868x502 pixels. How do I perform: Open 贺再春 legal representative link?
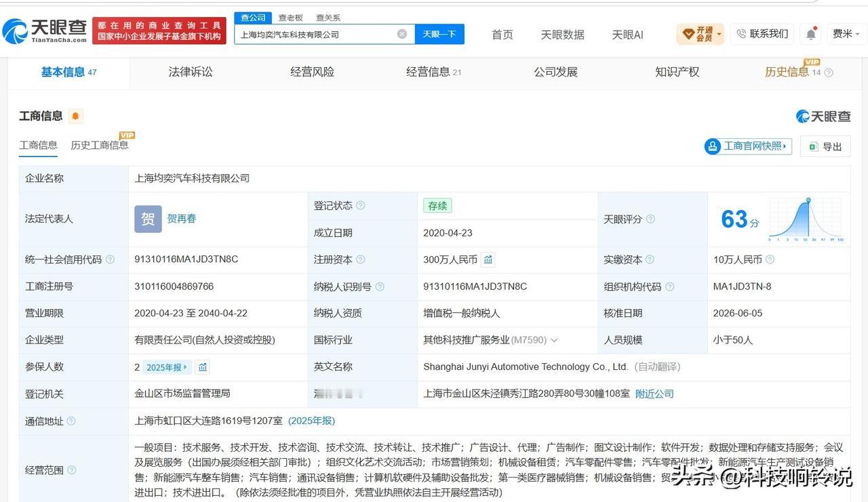click(x=182, y=219)
